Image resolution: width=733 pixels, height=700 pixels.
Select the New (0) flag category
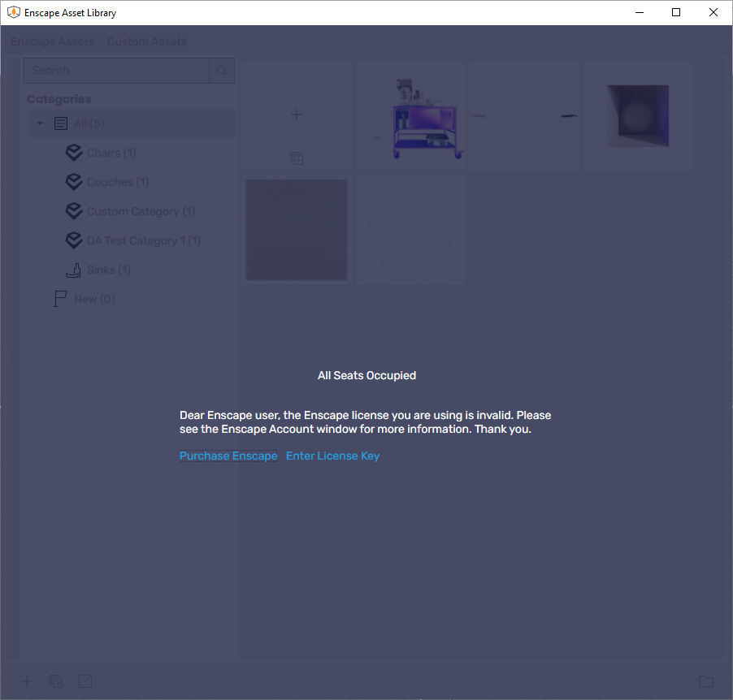93,299
